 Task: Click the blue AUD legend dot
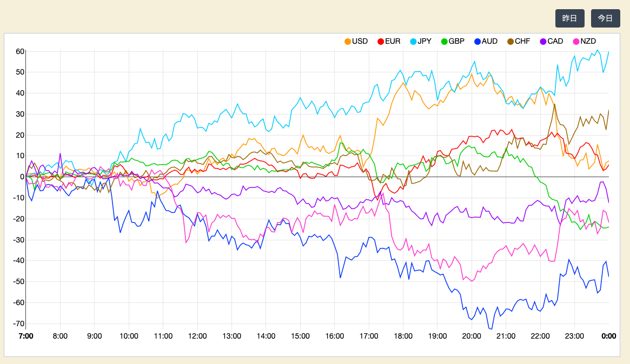(x=478, y=42)
